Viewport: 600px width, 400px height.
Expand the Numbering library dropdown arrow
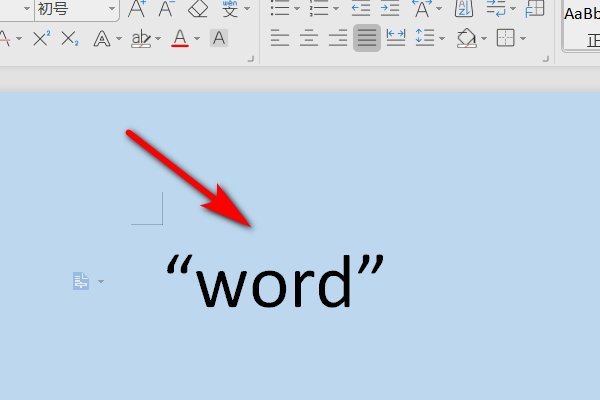click(x=336, y=8)
